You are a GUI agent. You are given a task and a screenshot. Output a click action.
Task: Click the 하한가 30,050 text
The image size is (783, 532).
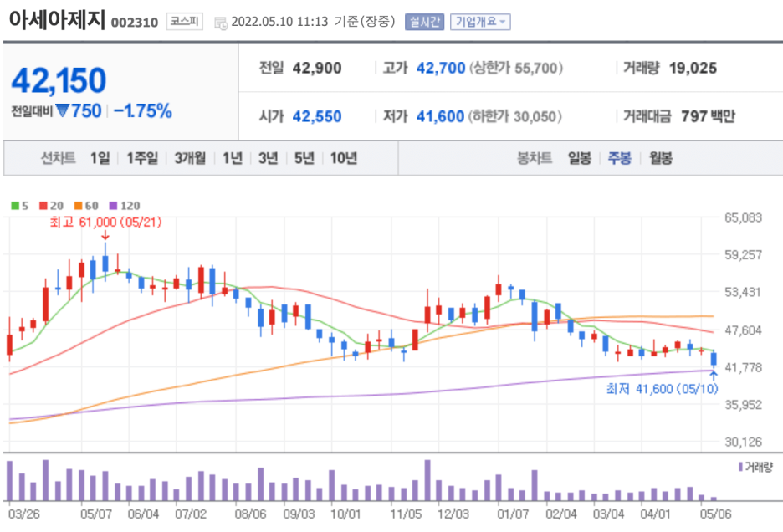pyautogui.click(x=514, y=116)
